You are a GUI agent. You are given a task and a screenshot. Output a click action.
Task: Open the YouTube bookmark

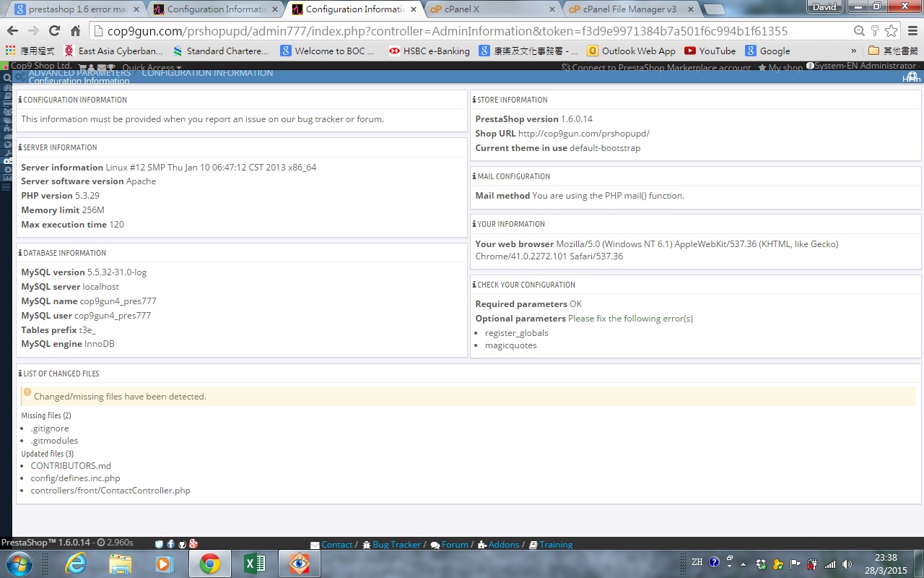(710, 51)
